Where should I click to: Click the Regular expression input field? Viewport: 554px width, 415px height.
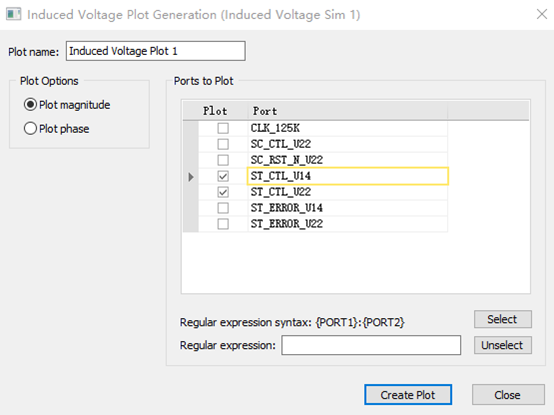click(371, 345)
